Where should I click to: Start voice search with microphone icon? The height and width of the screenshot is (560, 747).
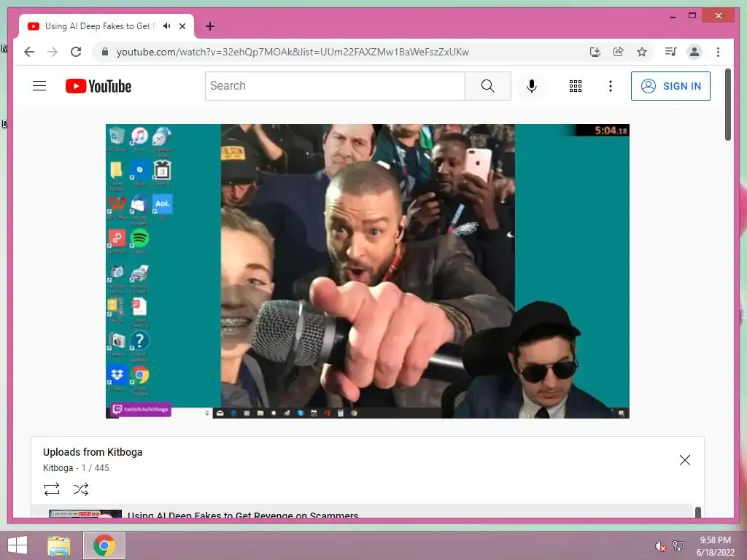(532, 86)
